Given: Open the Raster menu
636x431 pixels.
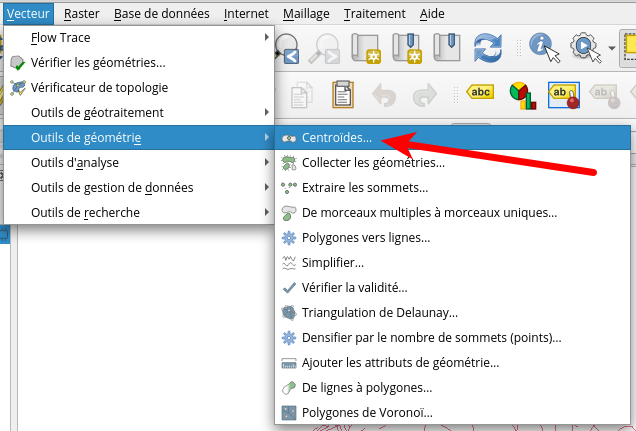Looking at the screenshot, I should pyautogui.click(x=80, y=14).
